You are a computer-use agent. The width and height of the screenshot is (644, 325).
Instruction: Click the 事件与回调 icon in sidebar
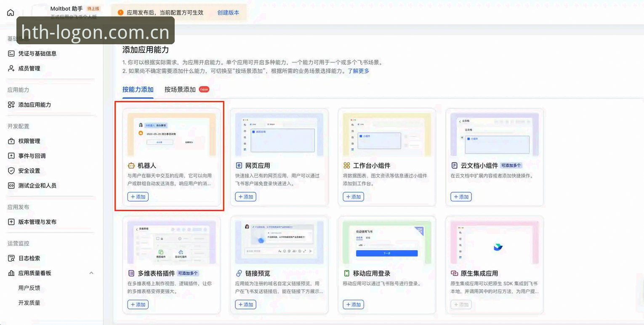pyautogui.click(x=11, y=156)
